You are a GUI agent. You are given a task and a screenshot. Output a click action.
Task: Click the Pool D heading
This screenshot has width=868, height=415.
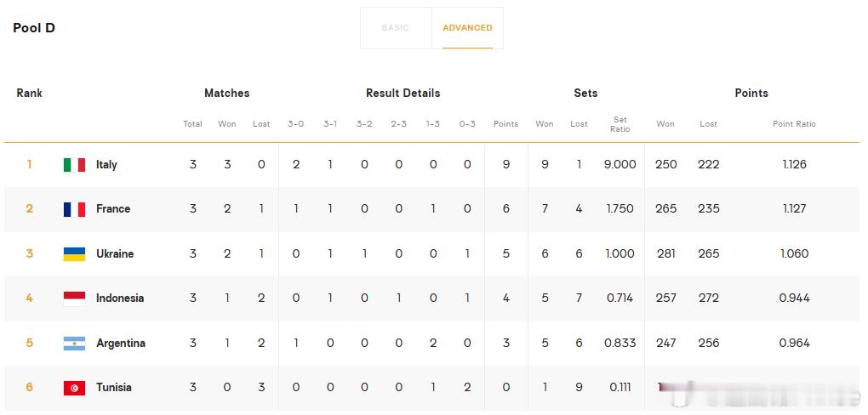(x=34, y=28)
